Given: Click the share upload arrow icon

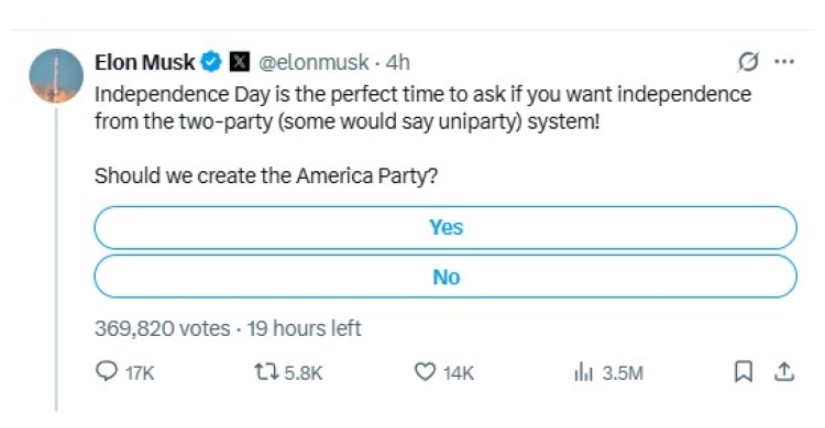Looking at the screenshot, I should 785,372.
